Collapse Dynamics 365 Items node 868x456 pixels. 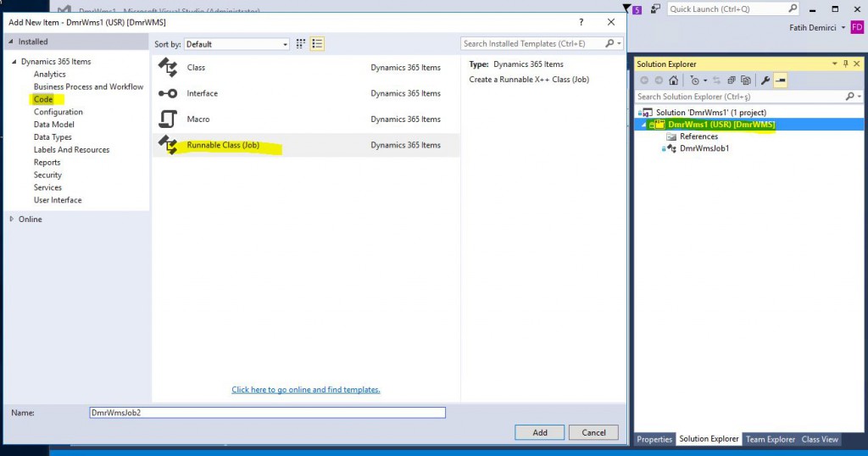pos(14,61)
